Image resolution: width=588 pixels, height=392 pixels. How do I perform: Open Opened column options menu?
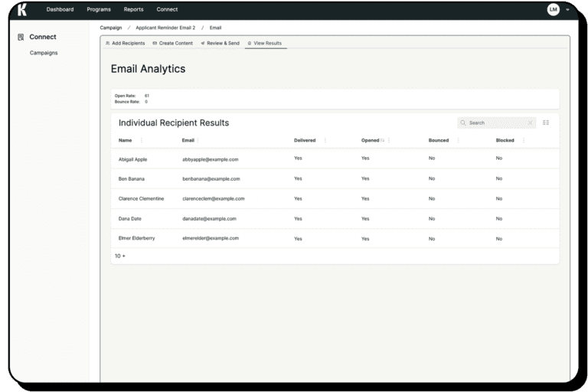pos(389,140)
